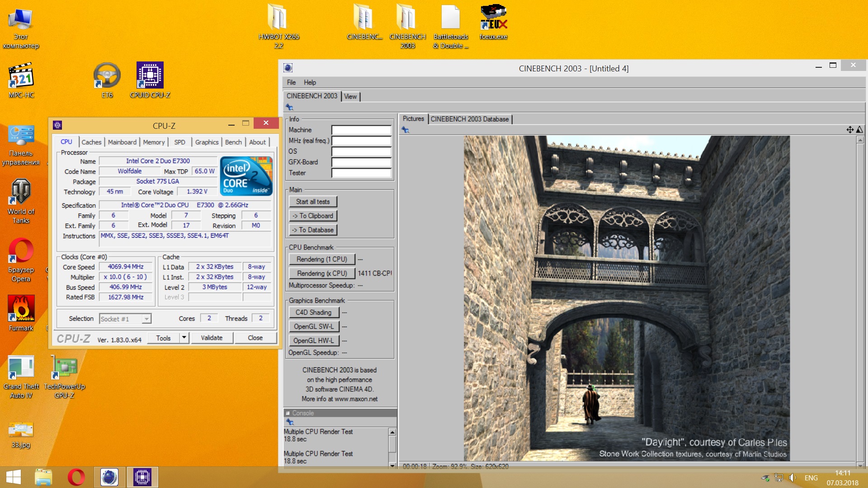Open the Mainboard tab in CPU-Z
The image size is (868, 488).
coord(122,142)
